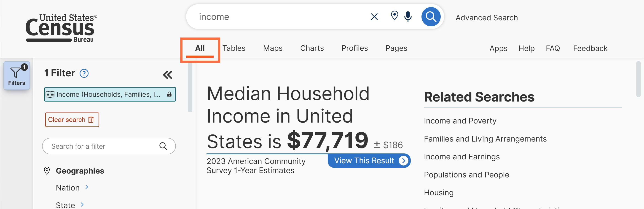Open the Income and Poverty related search
Screen dimensions: 644x209
point(460,121)
